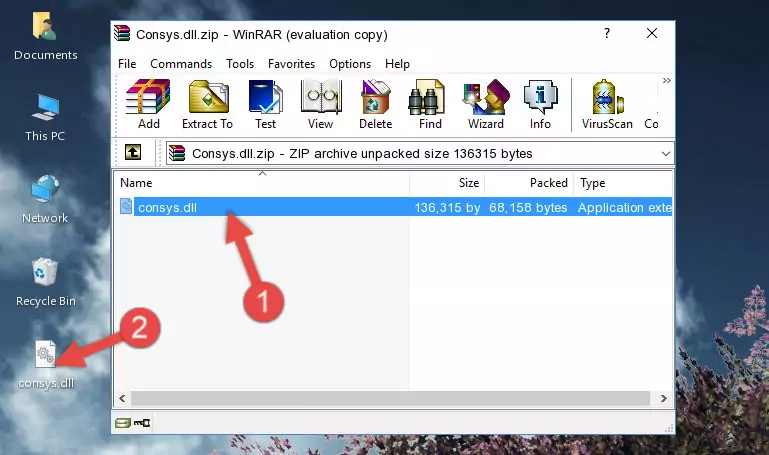The height and width of the screenshot is (455, 769).
Task: Sort by the Size column header
Action: click(x=447, y=183)
